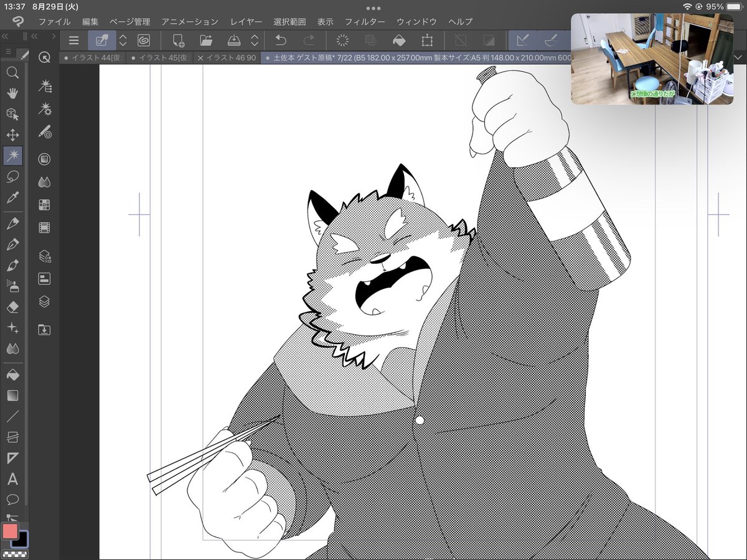Select the Gradient tool
747x560 pixels.
[12, 395]
